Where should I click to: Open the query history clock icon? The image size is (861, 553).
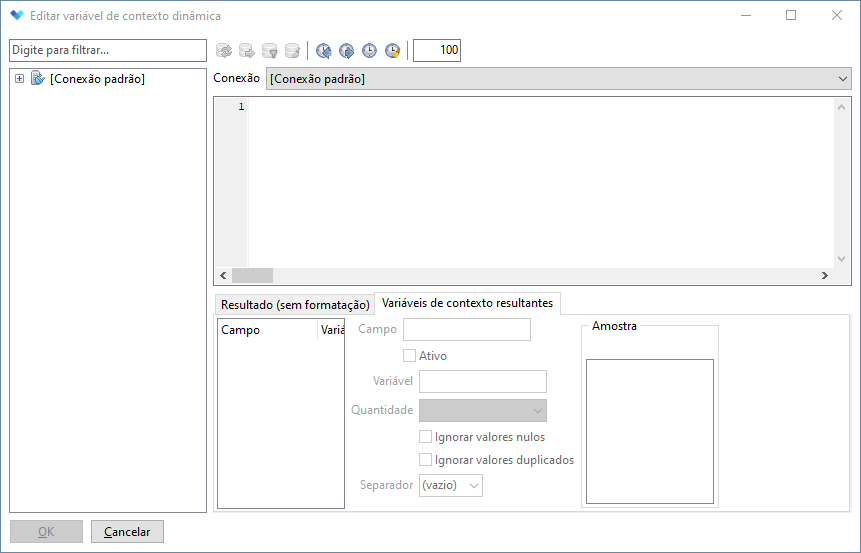click(370, 51)
